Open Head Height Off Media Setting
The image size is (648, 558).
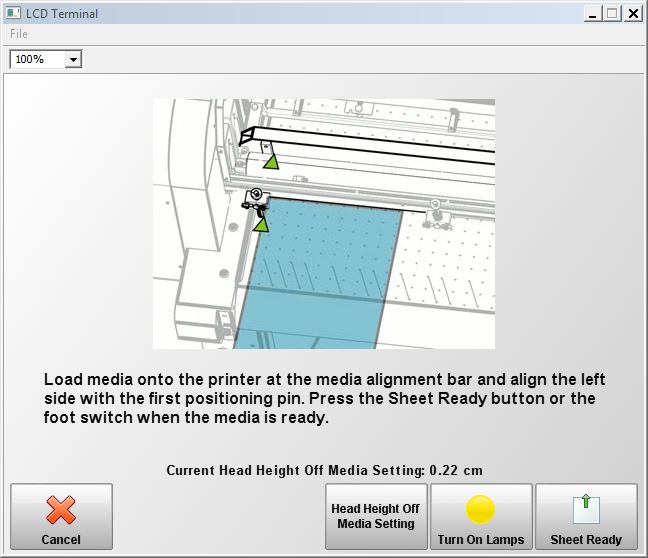pyautogui.click(x=376, y=516)
